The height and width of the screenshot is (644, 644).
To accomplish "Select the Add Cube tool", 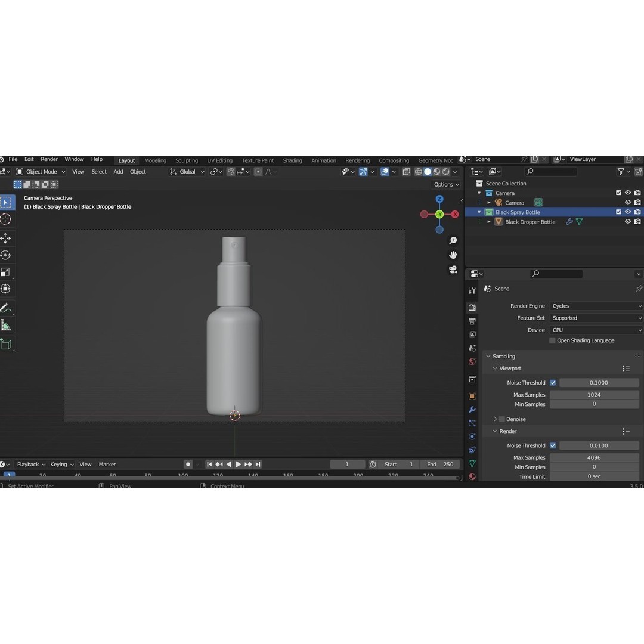I will tap(6, 344).
